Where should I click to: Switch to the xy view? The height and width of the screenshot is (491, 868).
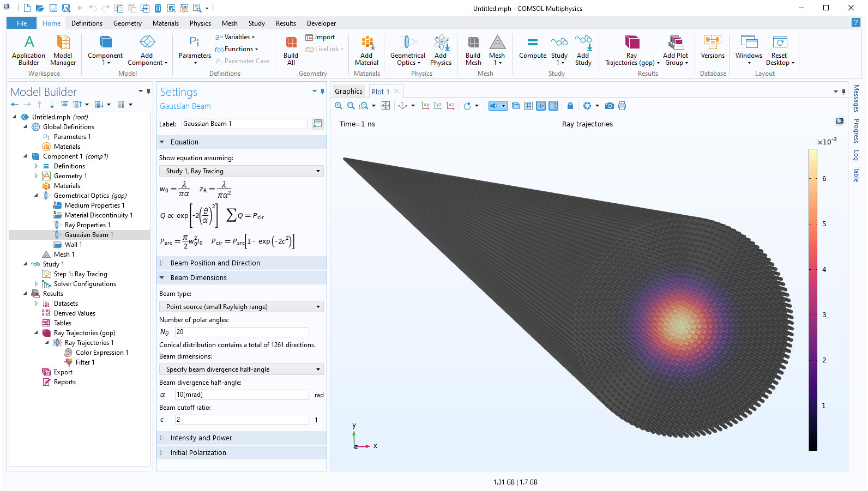[425, 106]
